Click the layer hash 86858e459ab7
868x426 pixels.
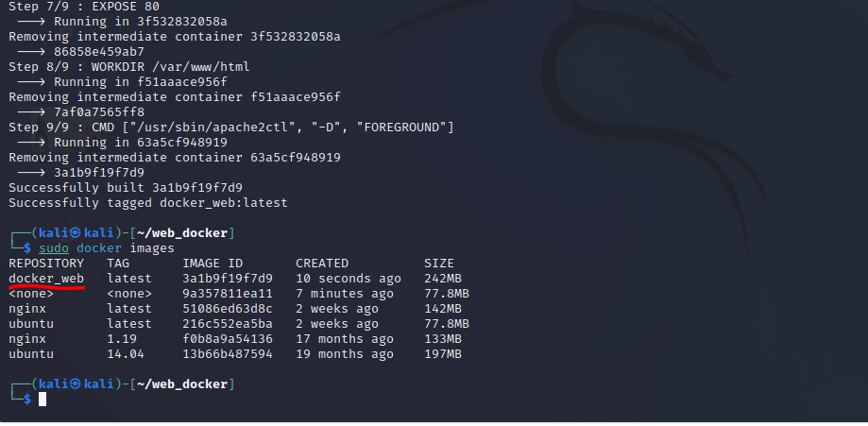point(99,52)
